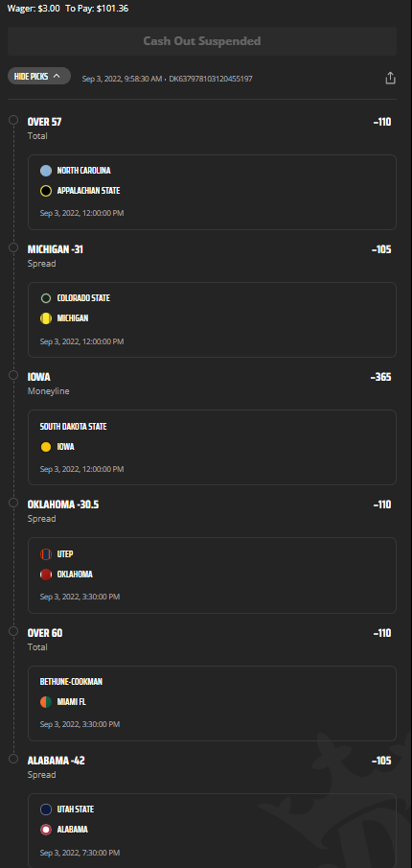The image size is (412, 868).
Task: Click the share bet slip icon
Action: coord(390,78)
